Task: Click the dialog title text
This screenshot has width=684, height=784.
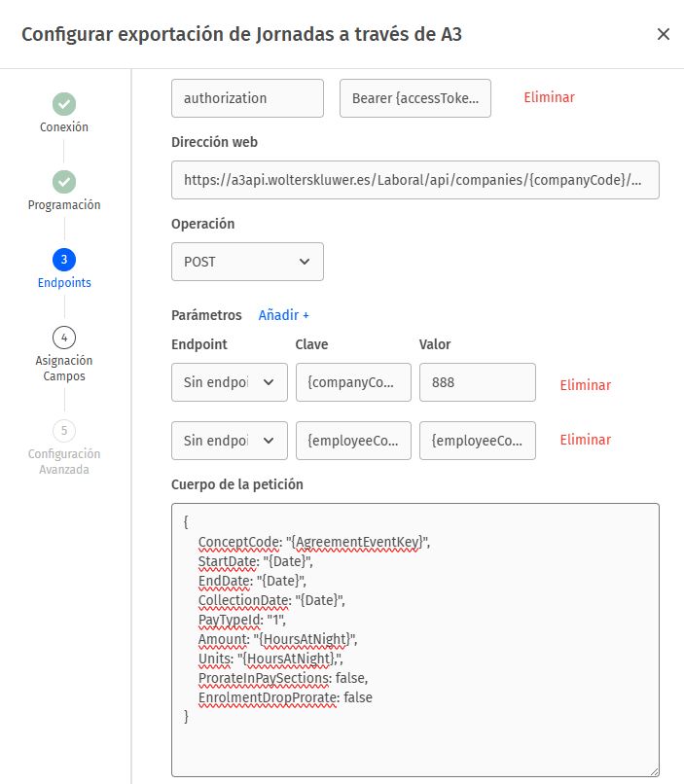Action: coord(241,34)
